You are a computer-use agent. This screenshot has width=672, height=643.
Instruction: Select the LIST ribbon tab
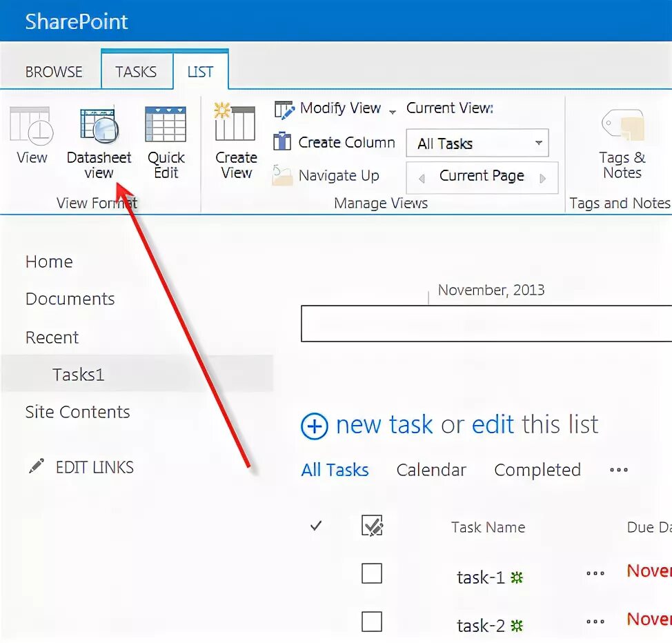click(200, 72)
